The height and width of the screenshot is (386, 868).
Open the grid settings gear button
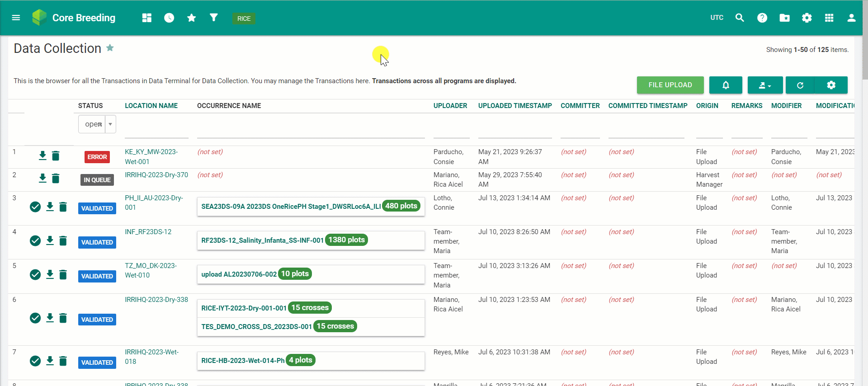tap(831, 85)
